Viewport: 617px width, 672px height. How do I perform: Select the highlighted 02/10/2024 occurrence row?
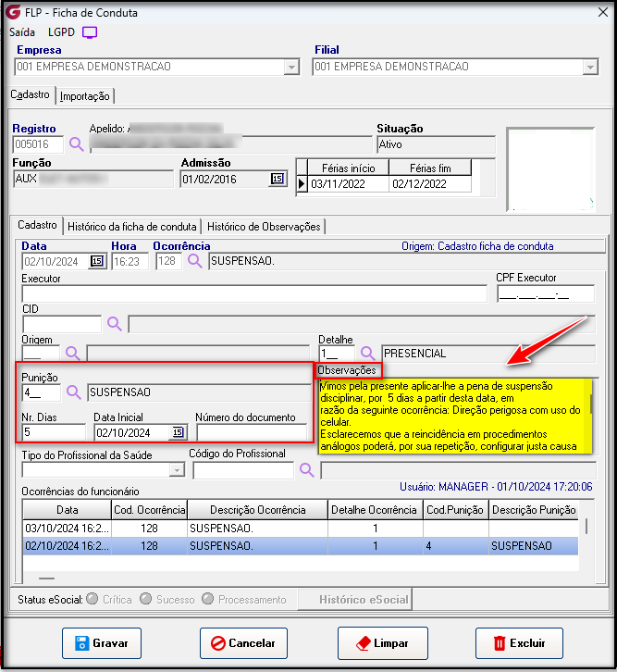pyautogui.click(x=301, y=545)
